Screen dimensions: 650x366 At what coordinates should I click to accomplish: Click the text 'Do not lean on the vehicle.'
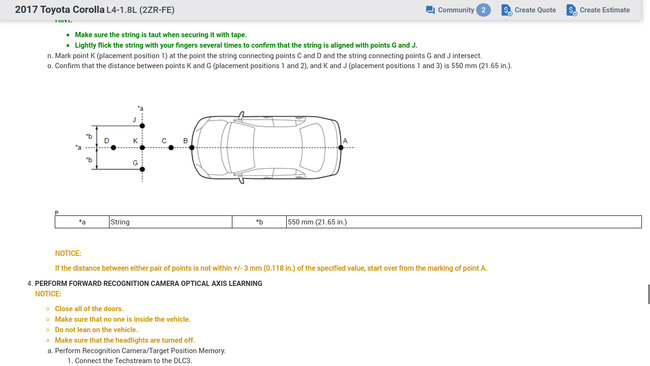pyautogui.click(x=96, y=330)
